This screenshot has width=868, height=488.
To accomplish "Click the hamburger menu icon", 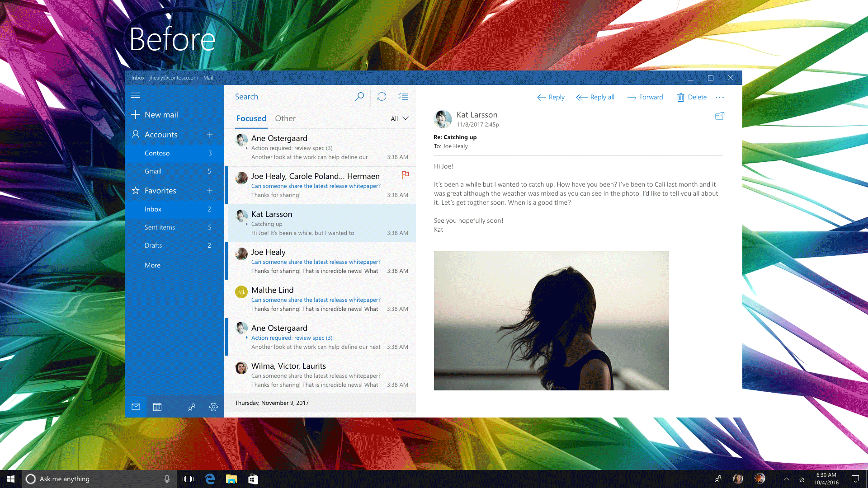I will [x=136, y=95].
